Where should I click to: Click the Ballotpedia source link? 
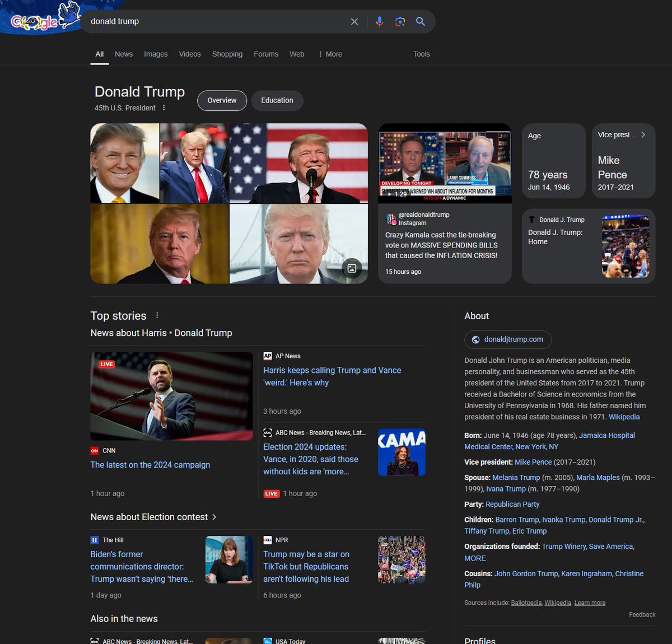coord(526,603)
